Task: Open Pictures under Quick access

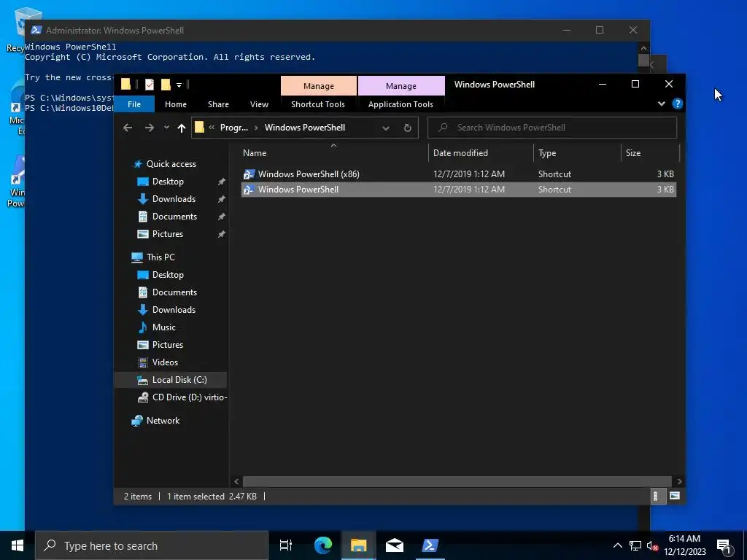Action: 167,234
